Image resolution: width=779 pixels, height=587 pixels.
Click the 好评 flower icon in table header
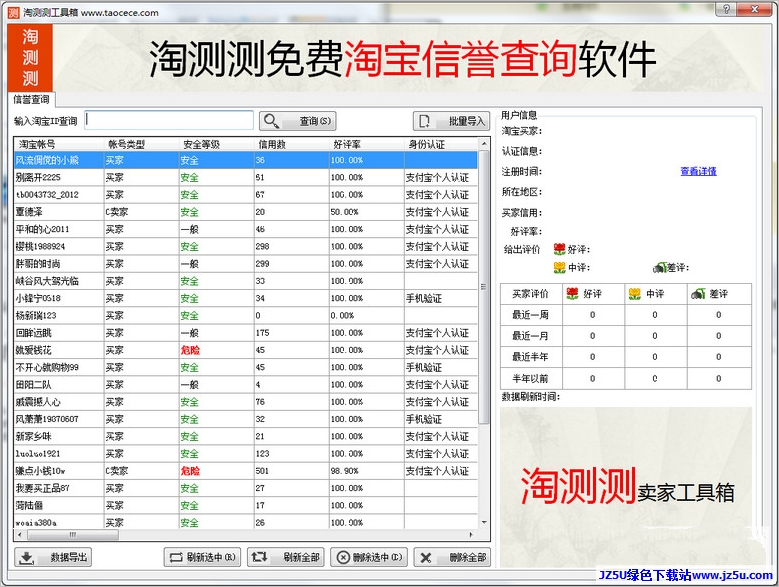[x=572, y=294]
